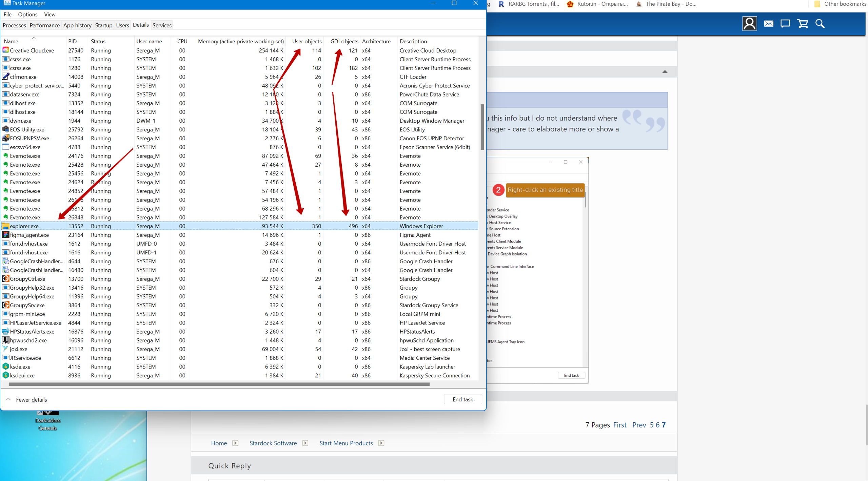Switch to the Services tab
The height and width of the screenshot is (481, 868).
162,25
